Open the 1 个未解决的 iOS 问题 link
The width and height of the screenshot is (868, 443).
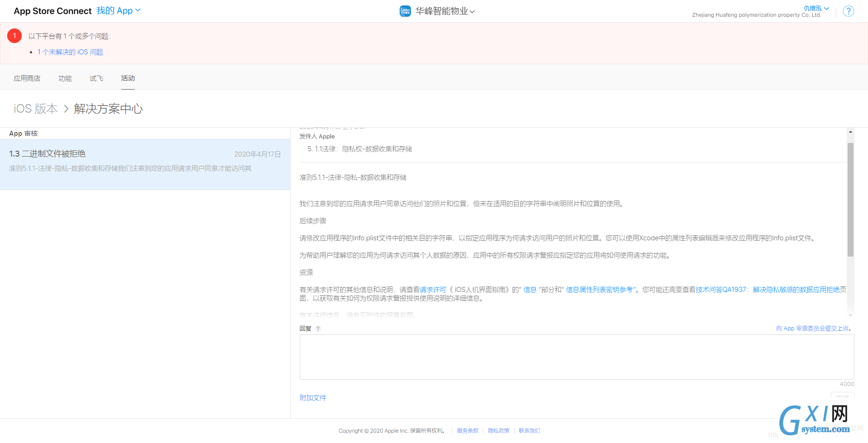click(x=70, y=52)
